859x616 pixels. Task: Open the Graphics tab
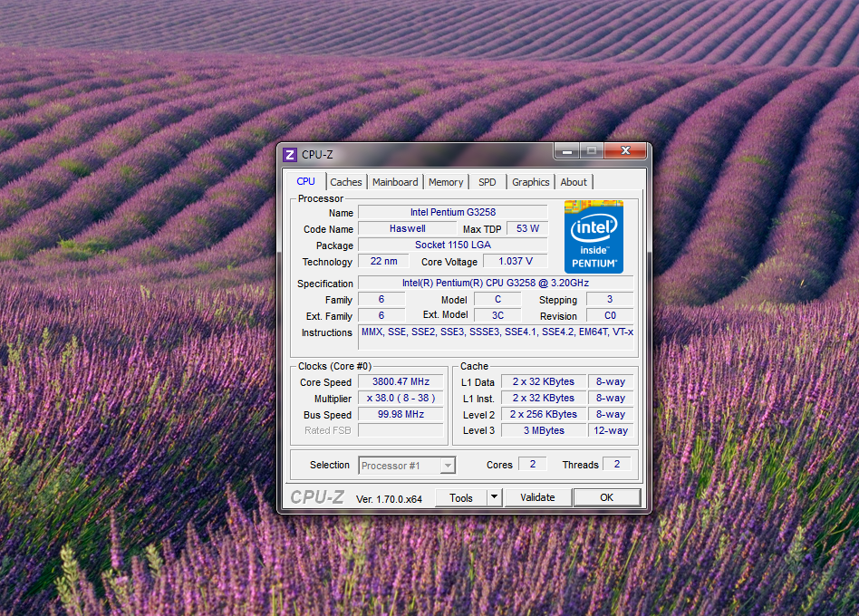pos(530,182)
